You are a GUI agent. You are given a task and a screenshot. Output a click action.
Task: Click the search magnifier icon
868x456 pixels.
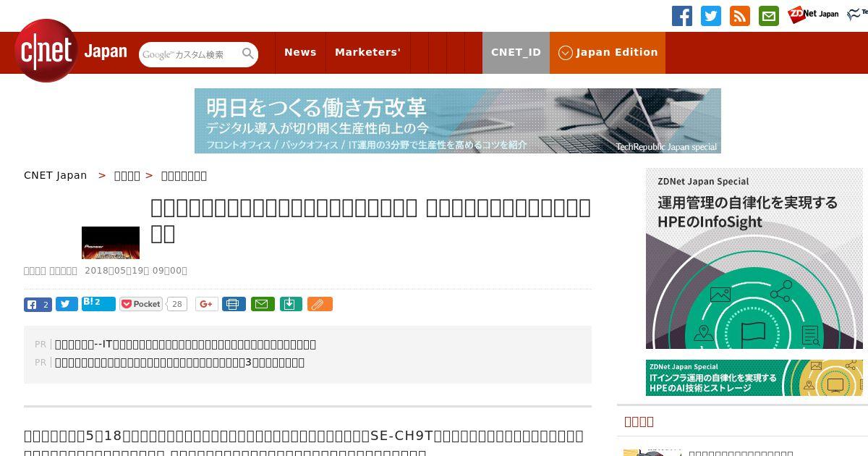coord(248,54)
